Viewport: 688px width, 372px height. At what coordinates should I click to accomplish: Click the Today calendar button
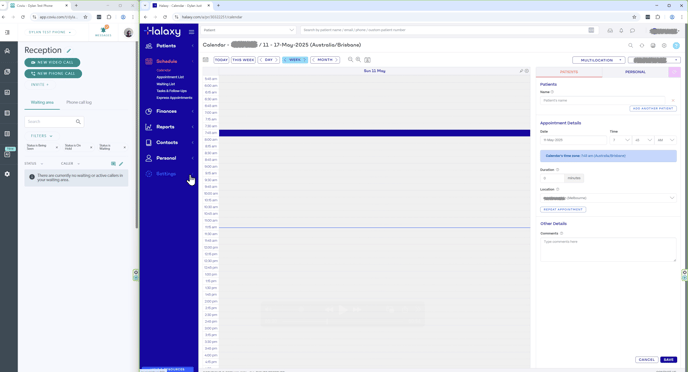pos(221,60)
